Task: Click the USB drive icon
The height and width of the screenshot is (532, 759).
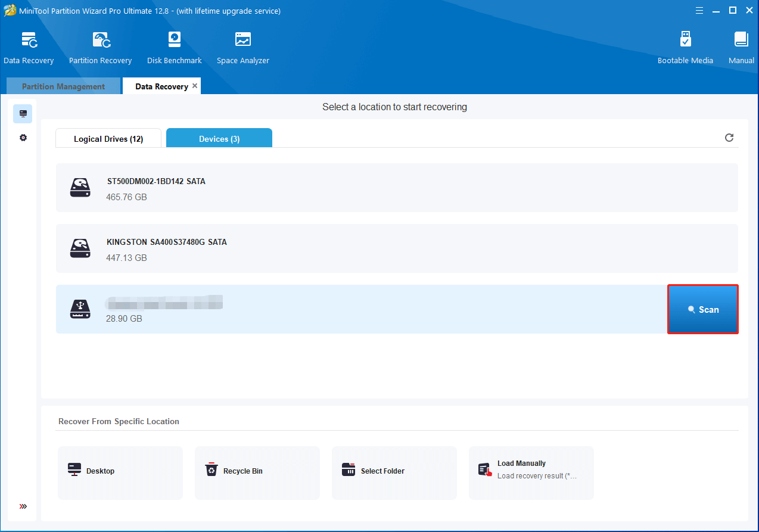Action: point(80,309)
